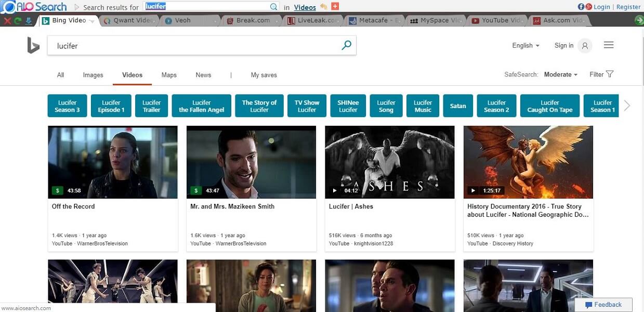644x312 pixels.
Task: Select the All results tab
Action: (x=60, y=75)
